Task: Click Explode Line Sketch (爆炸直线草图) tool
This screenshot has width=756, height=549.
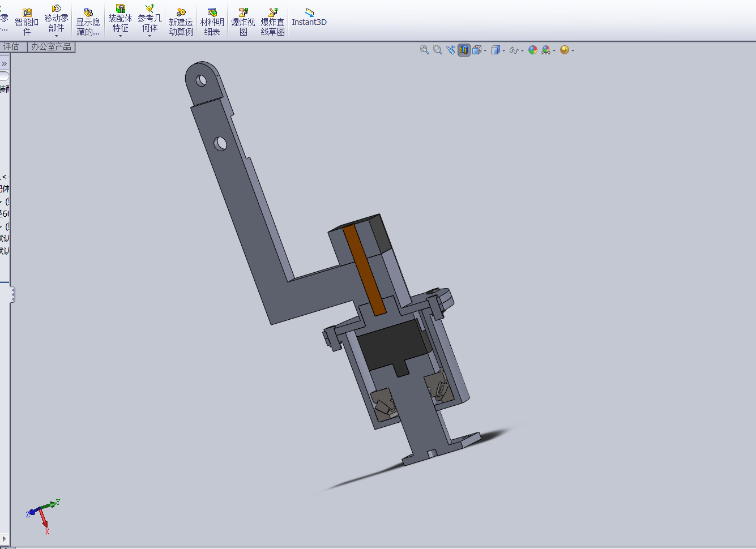Action: point(272,20)
